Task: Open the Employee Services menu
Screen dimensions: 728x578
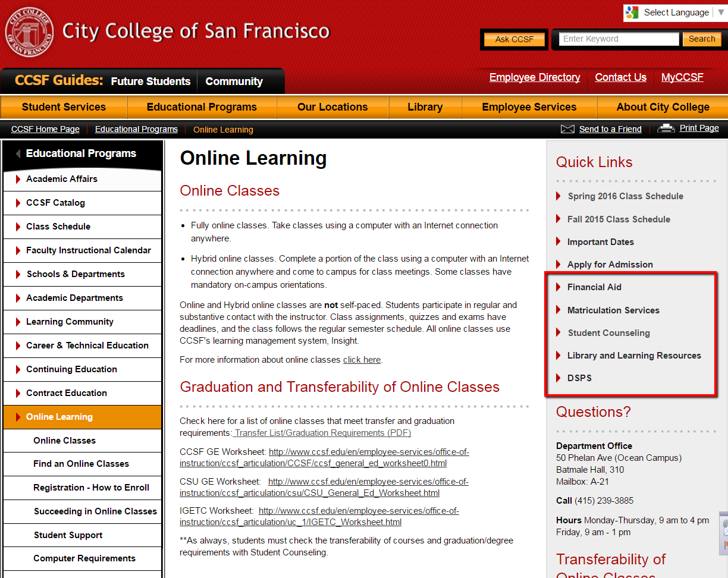Action: pyautogui.click(x=529, y=107)
